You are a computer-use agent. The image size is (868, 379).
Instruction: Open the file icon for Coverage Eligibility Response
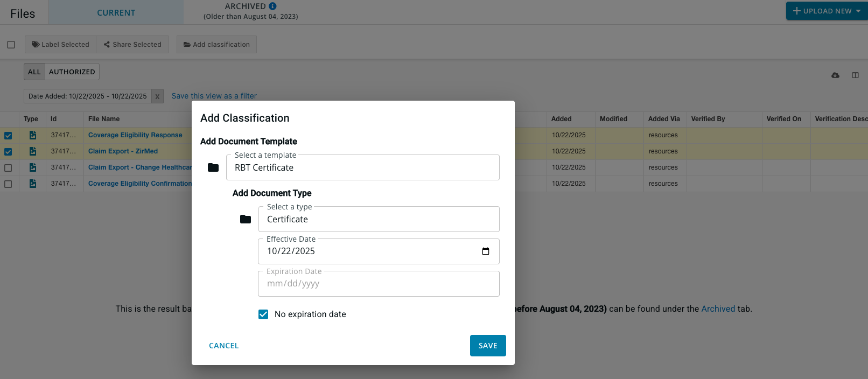(33, 135)
